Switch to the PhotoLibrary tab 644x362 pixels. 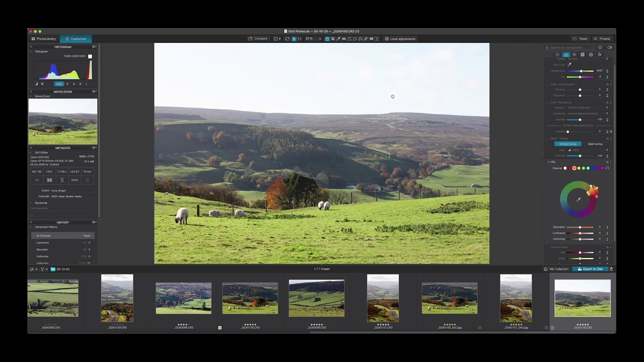pos(44,39)
